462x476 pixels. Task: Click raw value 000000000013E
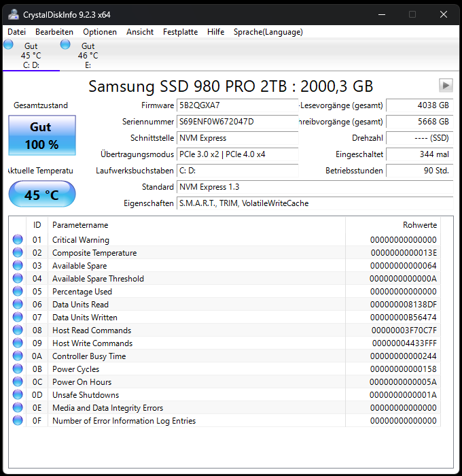(404, 253)
